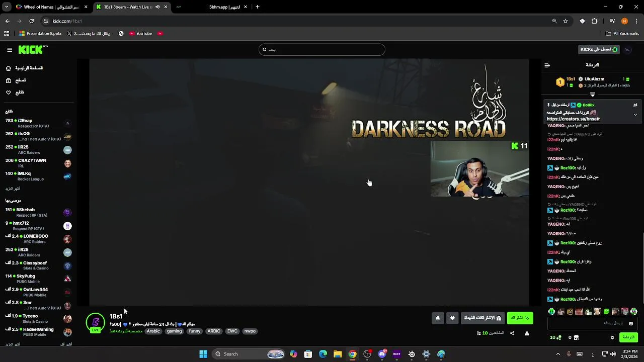644x362 pixels.
Task: Share the stream using the share icon
Action: 512,333
